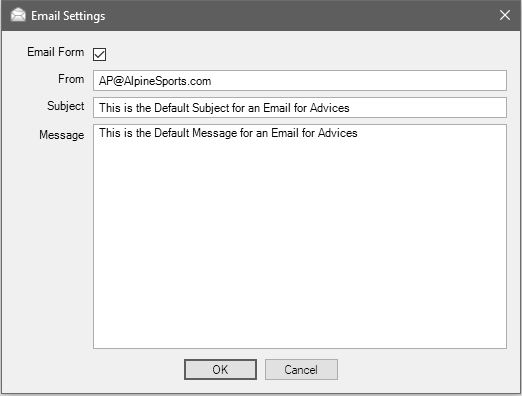Image resolution: width=522 pixels, height=396 pixels.
Task: Click the Subject label
Action: tap(66, 106)
